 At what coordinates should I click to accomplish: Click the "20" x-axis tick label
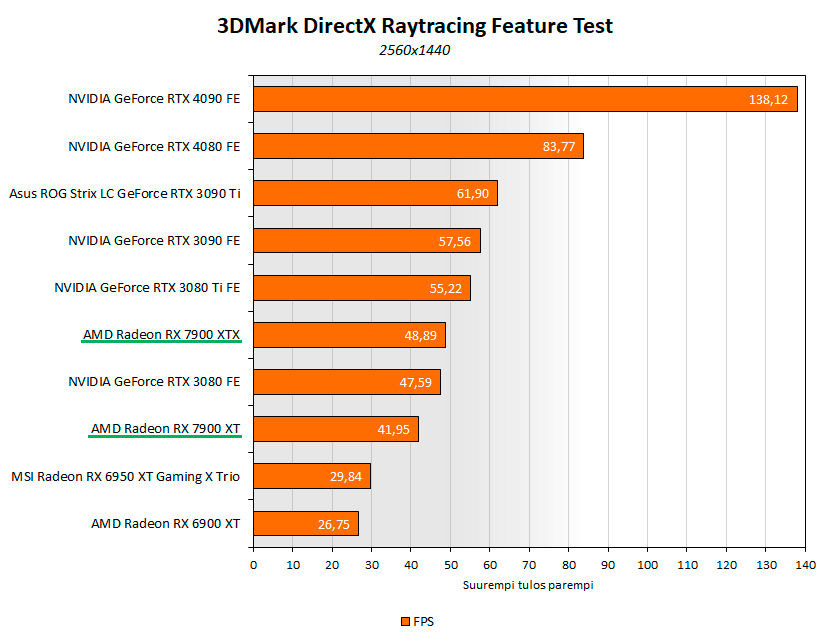pos(332,565)
